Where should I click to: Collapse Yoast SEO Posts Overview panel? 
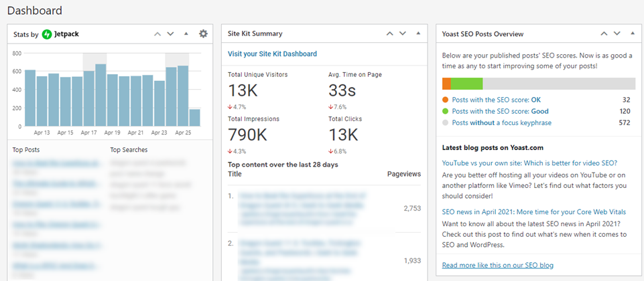pyautogui.click(x=633, y=33)
